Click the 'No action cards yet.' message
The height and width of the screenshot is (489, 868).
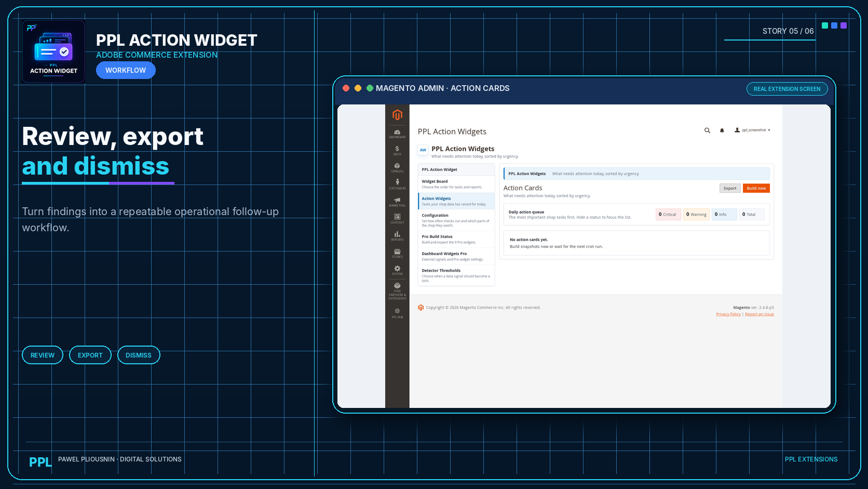click(x=528, y=240)
